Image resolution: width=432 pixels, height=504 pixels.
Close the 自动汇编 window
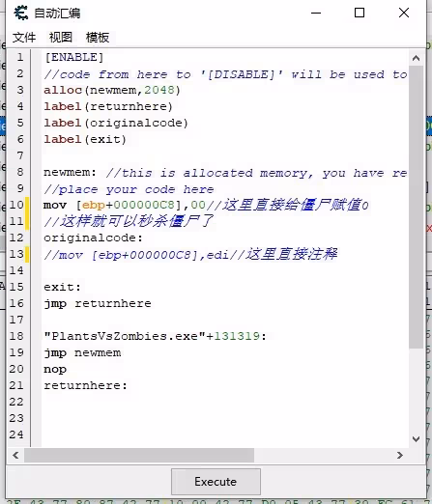[404, 13]
